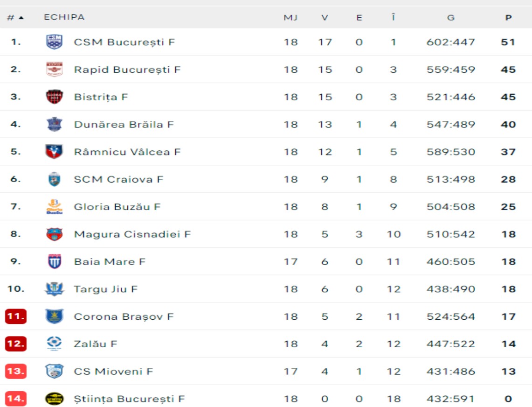Open Dunărea Brăila F team link
This screenshot has height=407, width=532.
point(124,125)
